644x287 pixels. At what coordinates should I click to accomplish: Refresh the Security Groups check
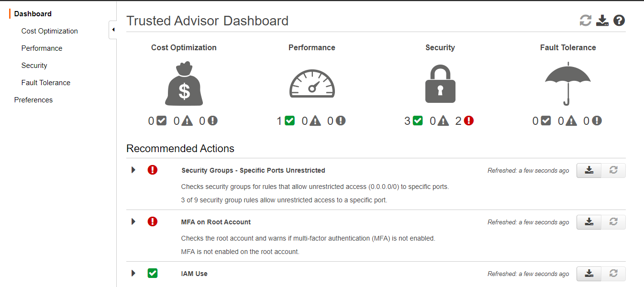click(614, 170)
